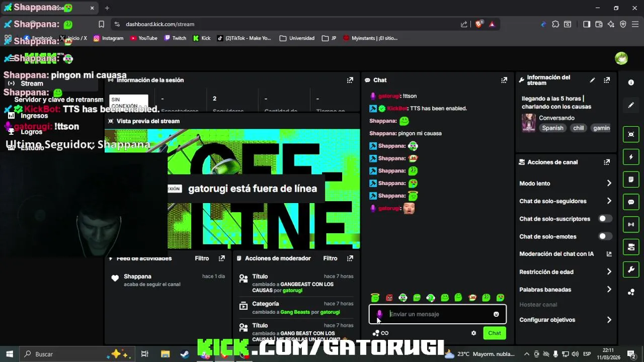644x362 pixels.
Task: Open browser hamburger main menu
Action: 635,24
